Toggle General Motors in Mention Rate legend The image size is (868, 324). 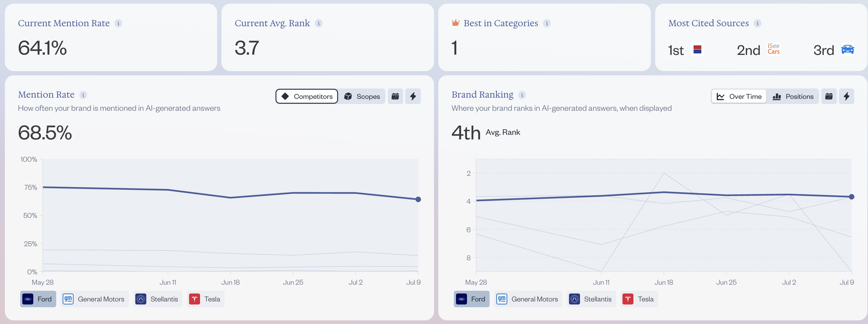(94, 299)
